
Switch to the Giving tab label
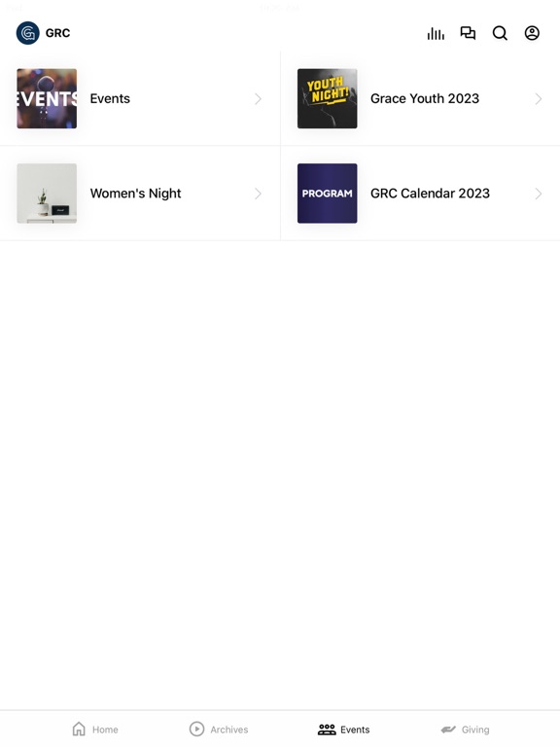(475, 729)
